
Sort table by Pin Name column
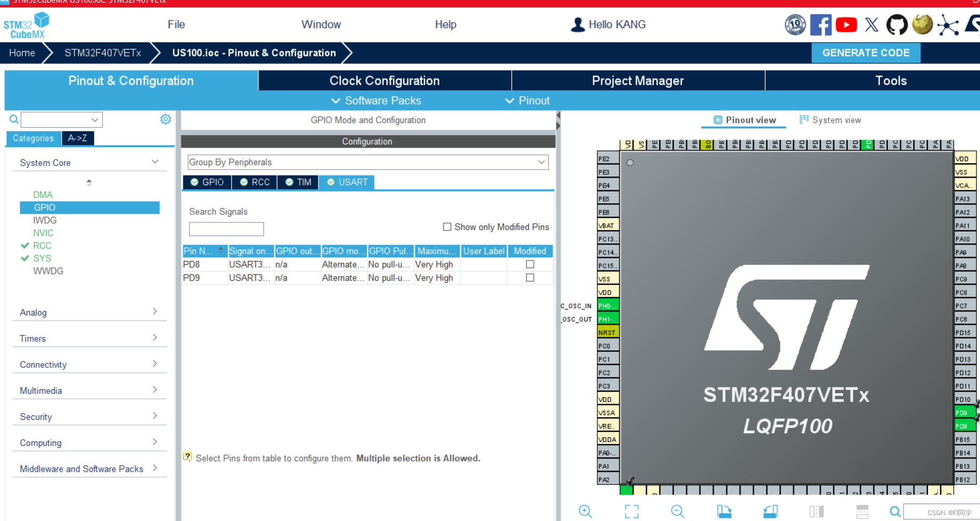coord(205,251)
